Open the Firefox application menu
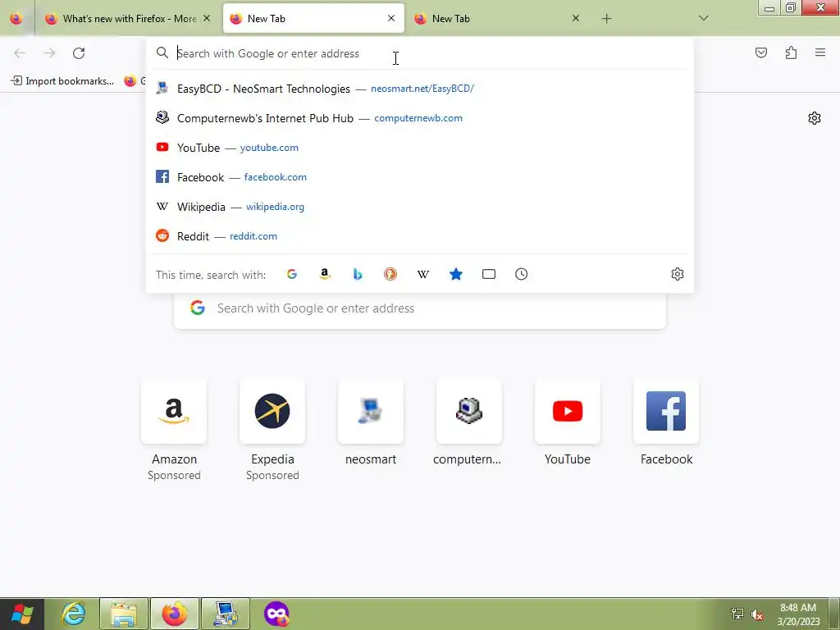 click(x=820, y=52)
